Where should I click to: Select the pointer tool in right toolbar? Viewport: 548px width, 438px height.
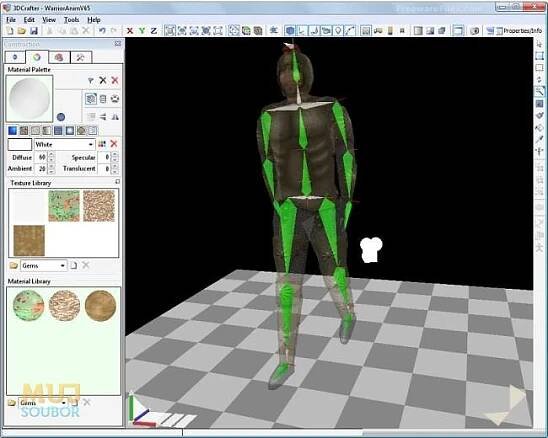click(x=540, y=44)
